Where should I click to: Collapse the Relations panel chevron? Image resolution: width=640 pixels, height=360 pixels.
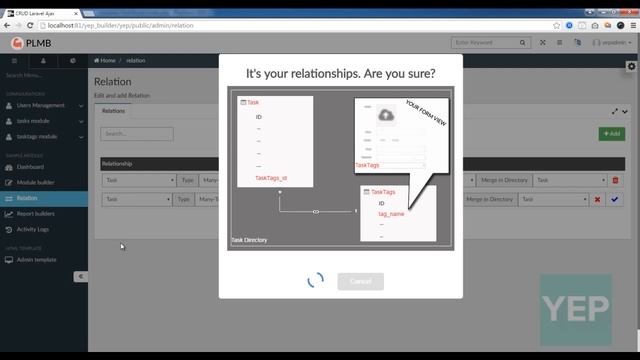pos(625,111)
